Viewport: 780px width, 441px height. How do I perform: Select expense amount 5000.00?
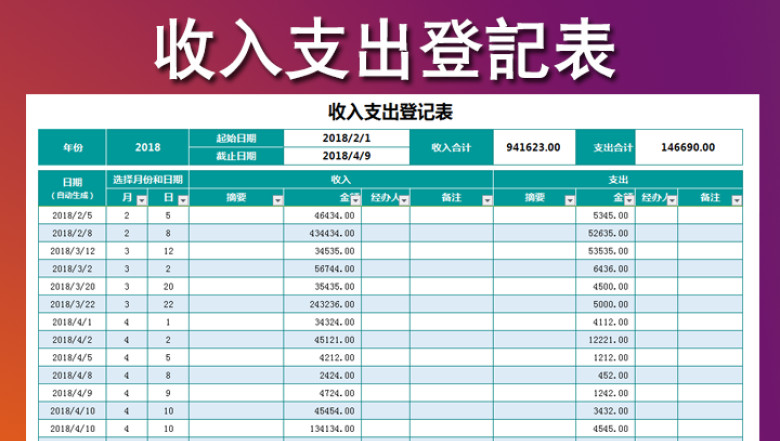coord(605,304)
